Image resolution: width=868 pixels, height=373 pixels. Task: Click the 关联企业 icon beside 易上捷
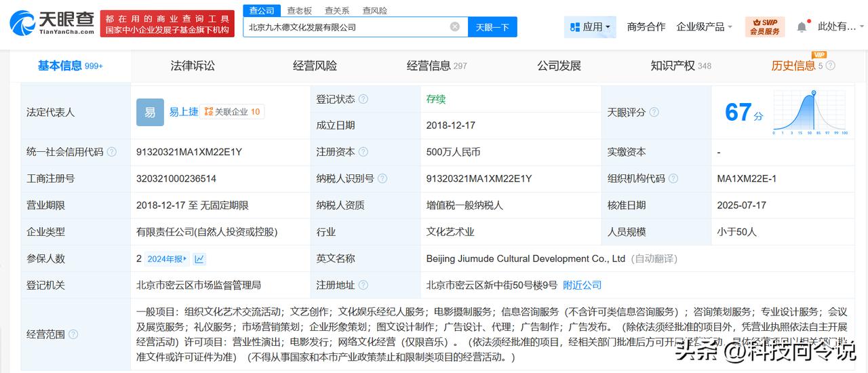point(209,112)
